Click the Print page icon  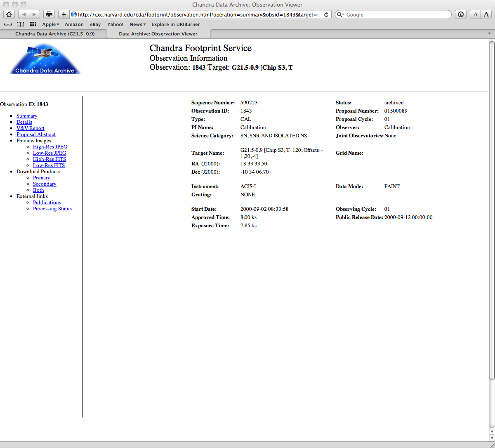pos(49,14)
